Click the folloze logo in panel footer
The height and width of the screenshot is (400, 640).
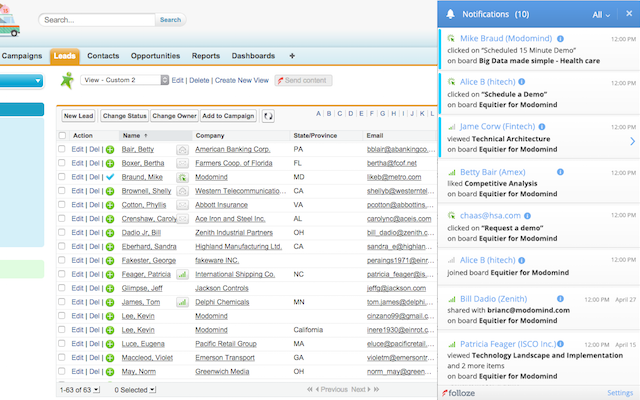tap(458, 393)
